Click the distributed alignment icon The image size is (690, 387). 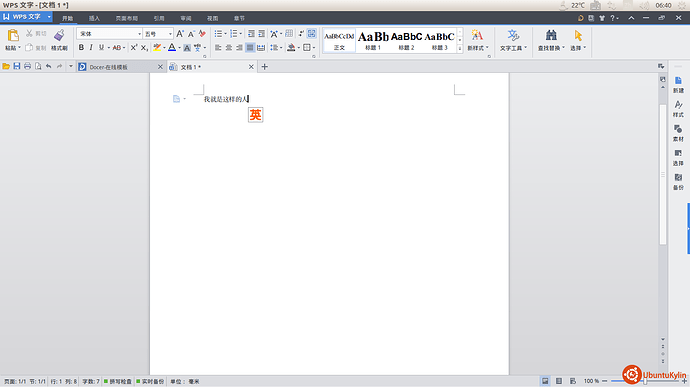pos(261,48)
